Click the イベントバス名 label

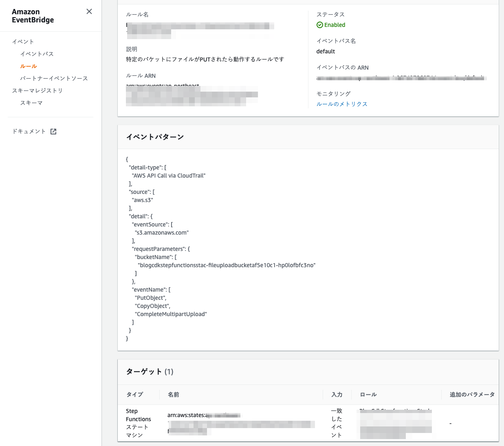point(336,41)
